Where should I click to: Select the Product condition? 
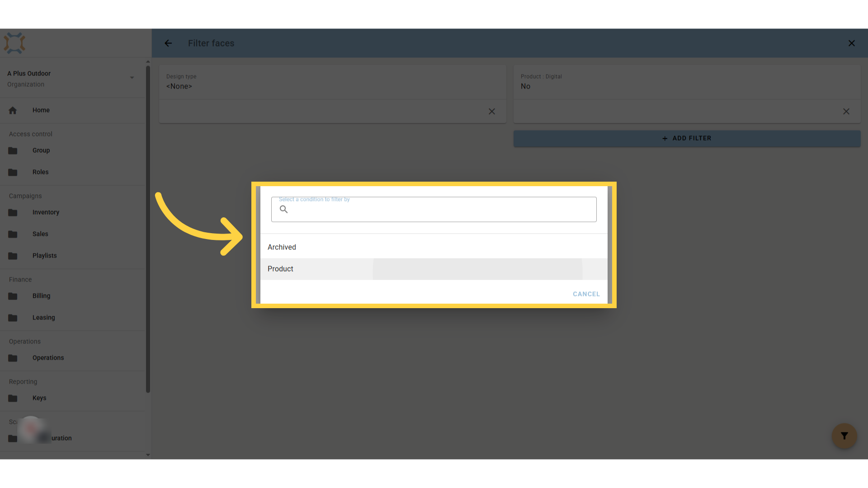point(434,269)
